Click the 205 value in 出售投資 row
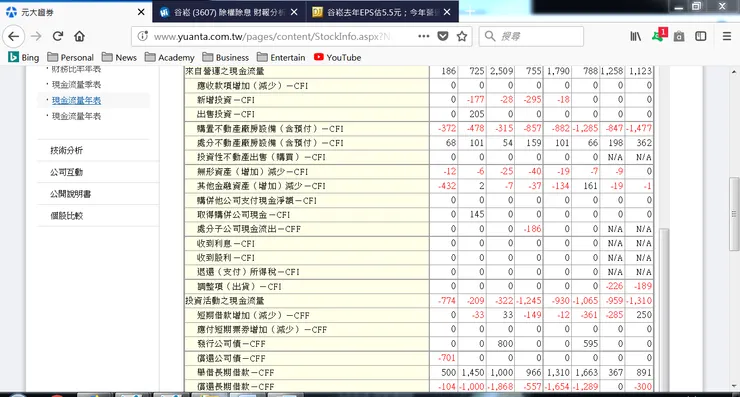Image resolution: width=740 pixels, height=397 pixels. 477,114
